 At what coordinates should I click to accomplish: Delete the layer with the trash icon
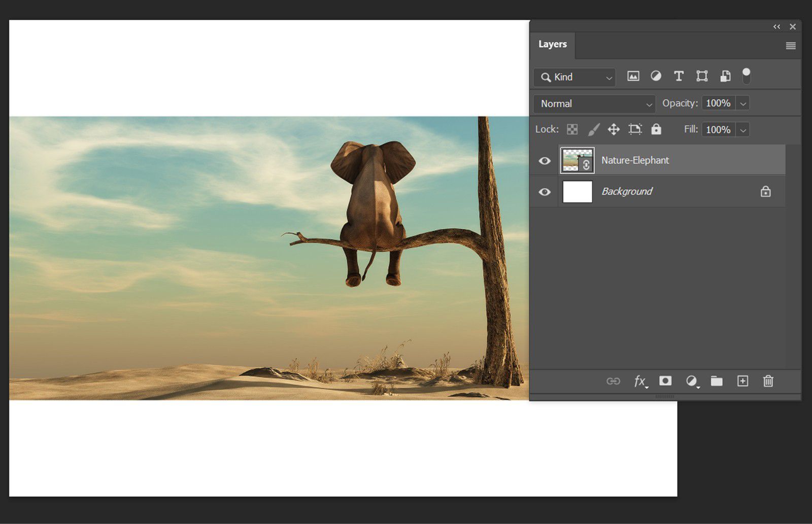pyautogui.click(x=768, y=381)
